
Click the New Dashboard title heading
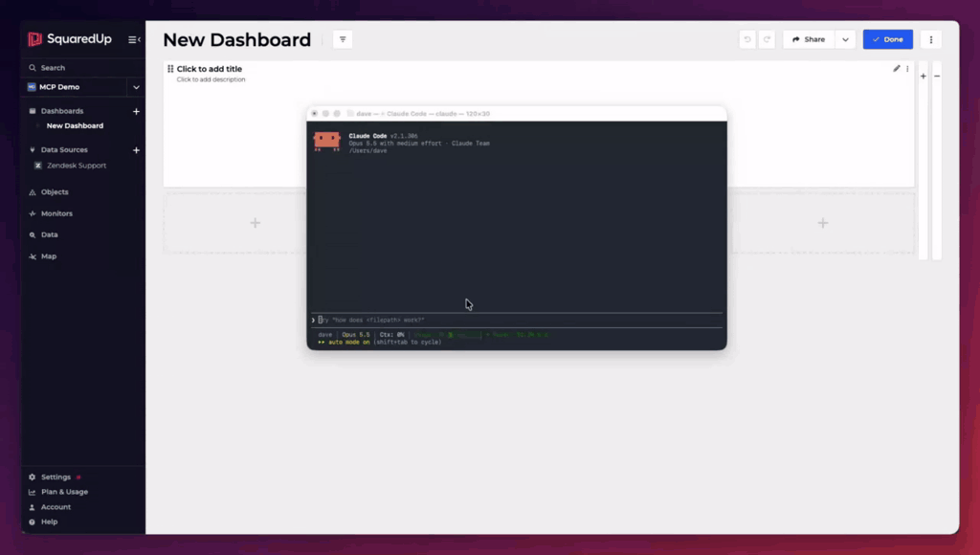click(237, 40)
